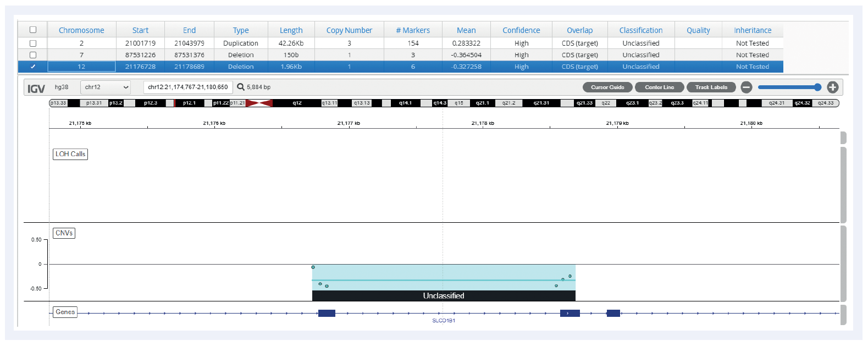The height and width of the screenshot is (346, 868).
Task: Click the Unclassified CNV bar
Action: (444, 296)
